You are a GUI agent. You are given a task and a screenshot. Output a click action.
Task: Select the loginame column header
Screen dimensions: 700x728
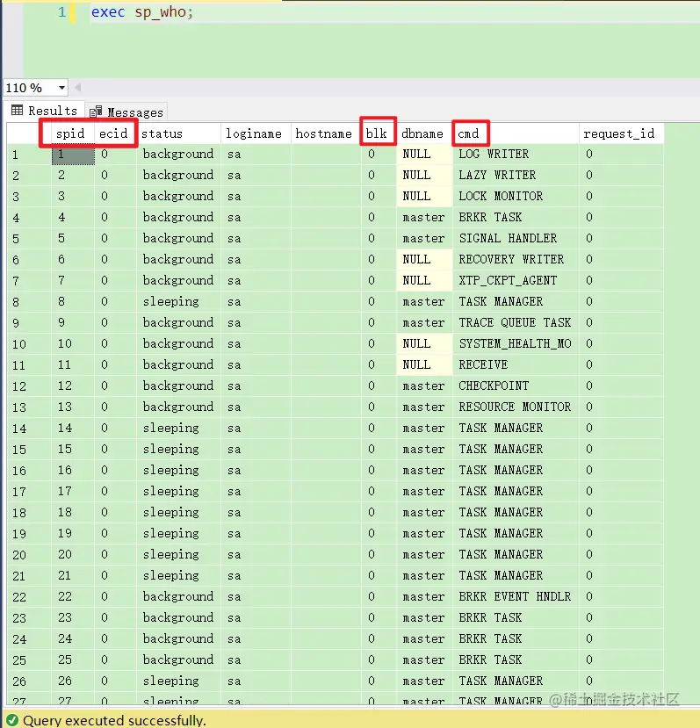click(x=254, y=133)
